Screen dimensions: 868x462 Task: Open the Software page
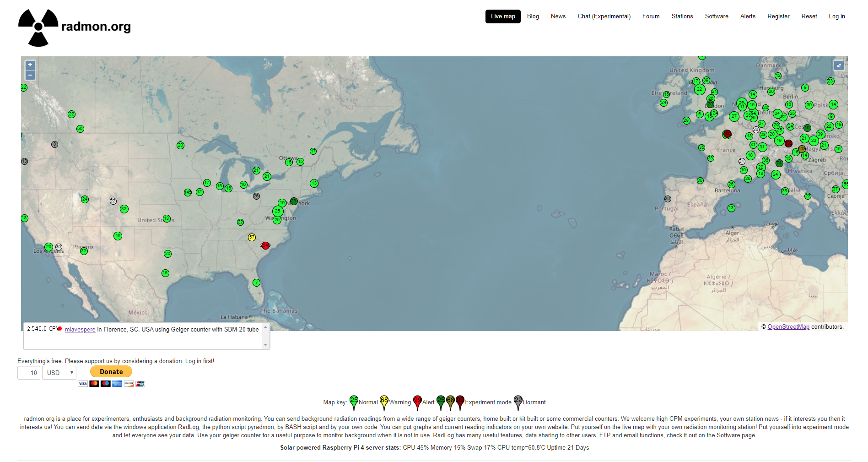717,16
